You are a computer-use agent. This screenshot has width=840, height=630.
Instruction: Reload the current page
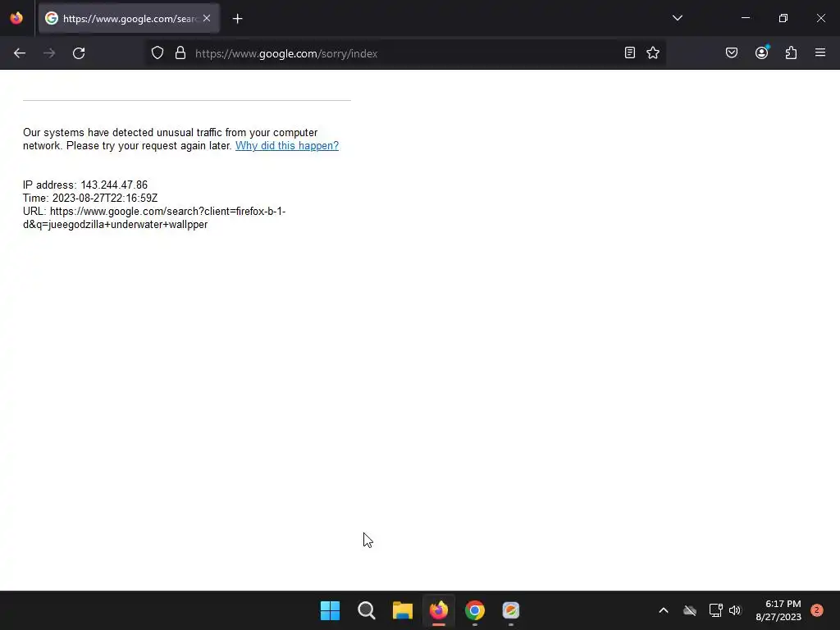click(79, 53)
